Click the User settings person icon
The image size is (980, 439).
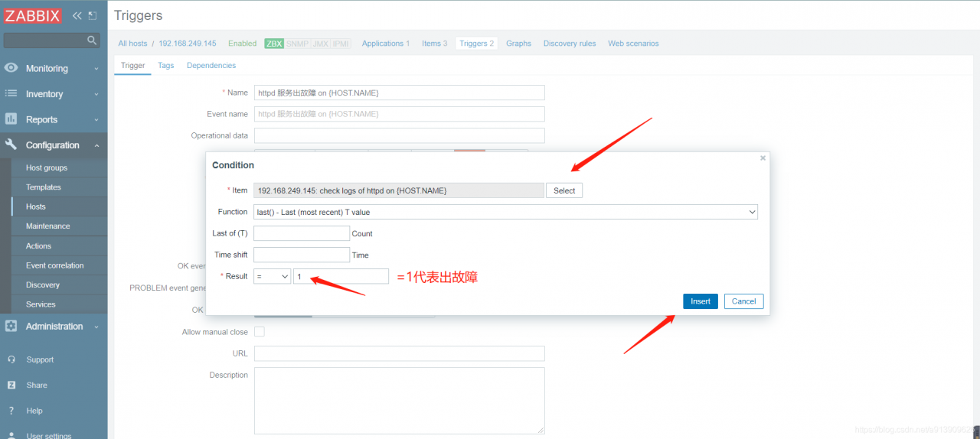11,435
